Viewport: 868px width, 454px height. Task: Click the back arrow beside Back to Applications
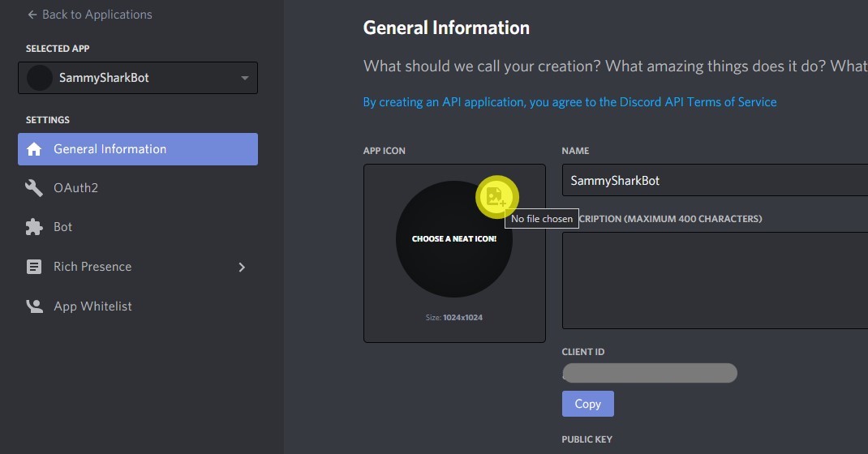(32, 15)
